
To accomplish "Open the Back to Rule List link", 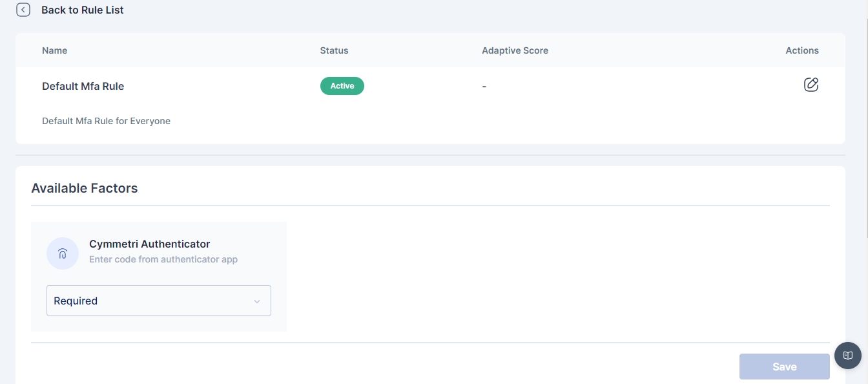I will coord(82,10).
